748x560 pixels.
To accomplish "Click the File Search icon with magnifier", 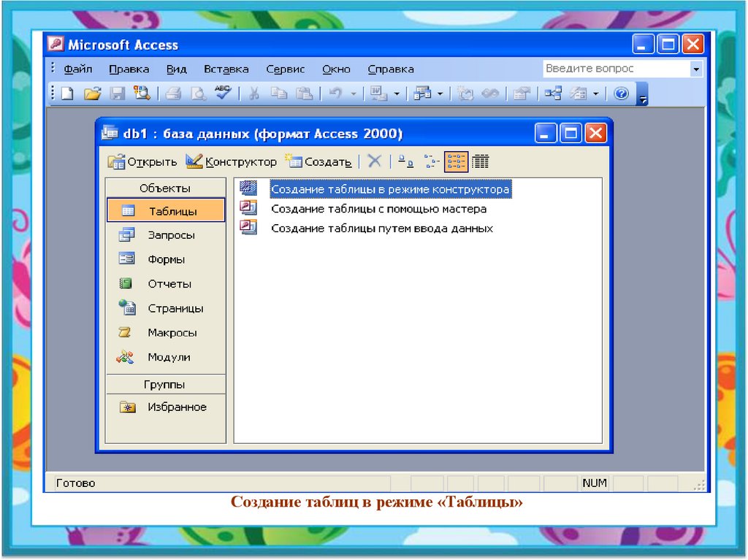I will [x=142, y=93].
